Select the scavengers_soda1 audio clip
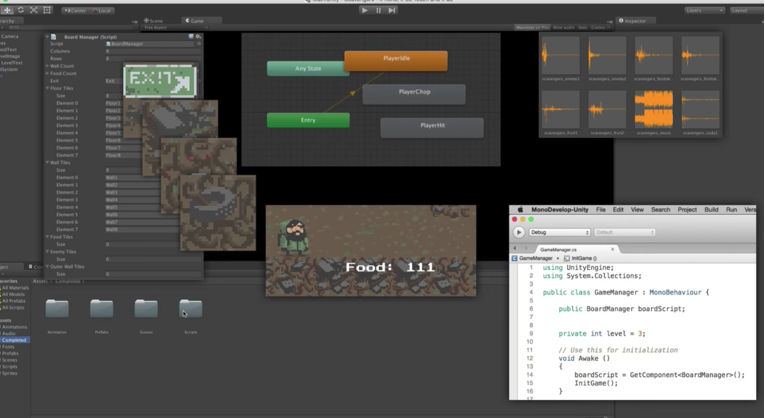 point(700,113)
